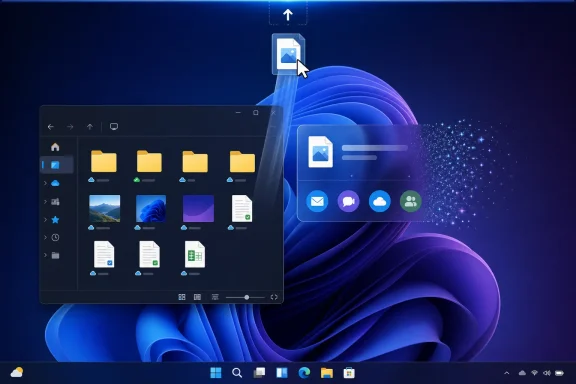Viewport: 576px width, 384px height.
Task: Open Home in the File Explorer sidebar
Action: click(55, 147)
